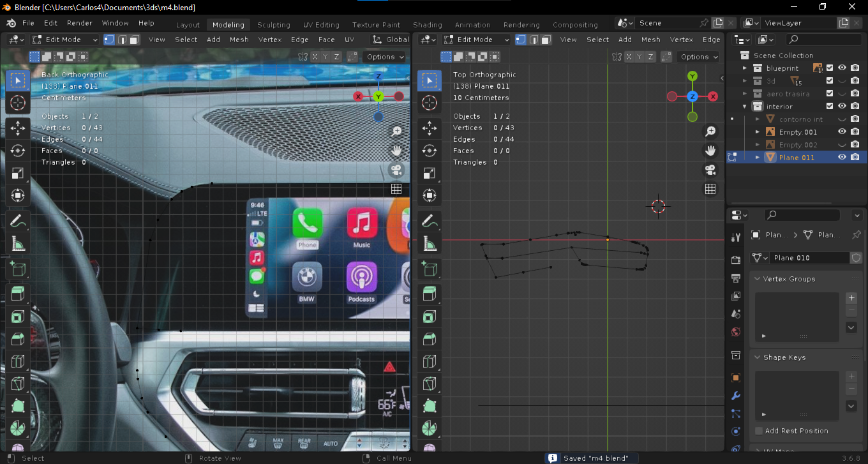Viewport: 868px width, 464px height.
Task: Disable rendering for Plane.011 camera icon
Action: [855, 158]
